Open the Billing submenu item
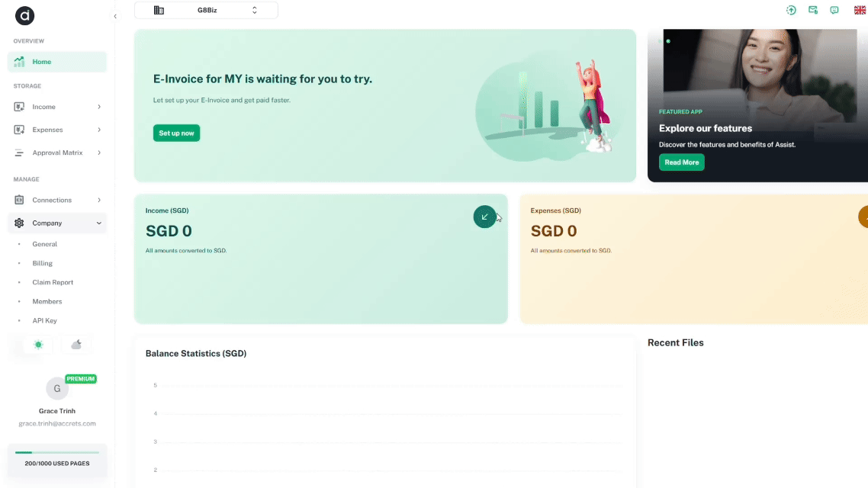The height and width of the screenshot is (488, 868). (x=43, y=263)
